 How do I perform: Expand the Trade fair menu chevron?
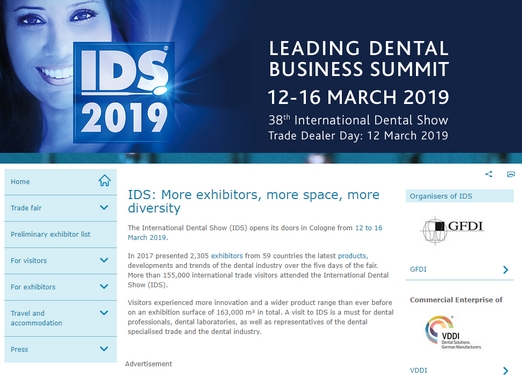104,208
